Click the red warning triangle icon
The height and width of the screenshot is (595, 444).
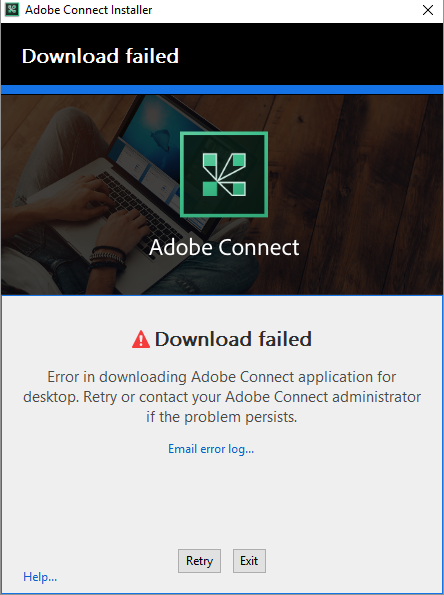(x=141, y=339)
